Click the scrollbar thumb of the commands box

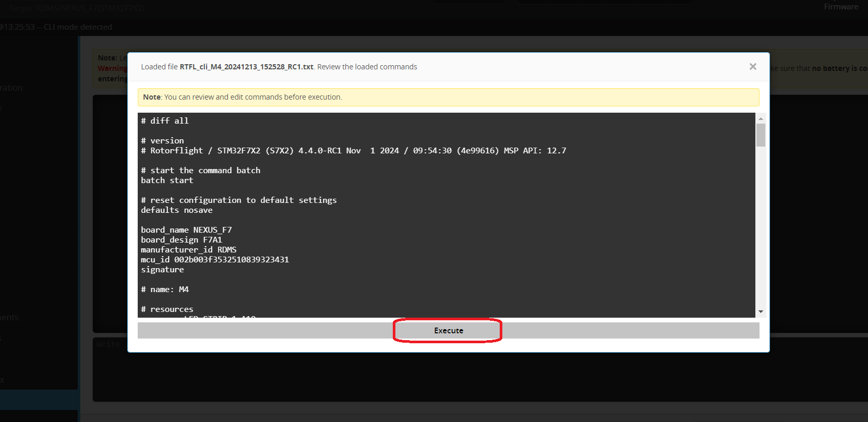[761, 135]
